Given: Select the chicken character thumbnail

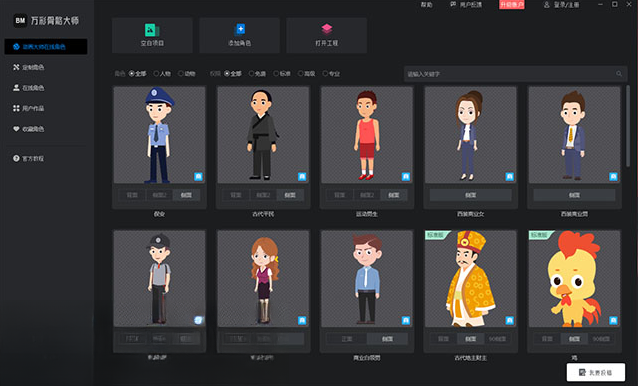Looking at the screenshot, I should (x=574, y=279).
